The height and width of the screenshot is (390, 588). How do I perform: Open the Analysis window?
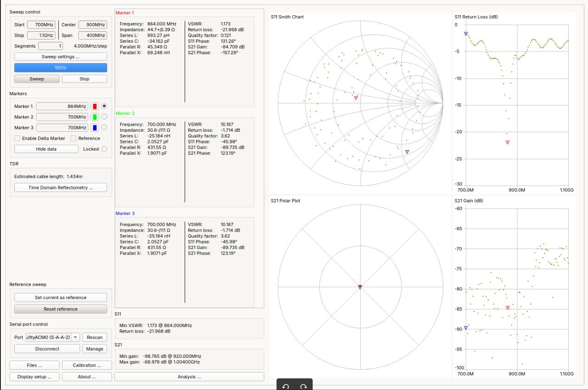(x=189, y=377)
